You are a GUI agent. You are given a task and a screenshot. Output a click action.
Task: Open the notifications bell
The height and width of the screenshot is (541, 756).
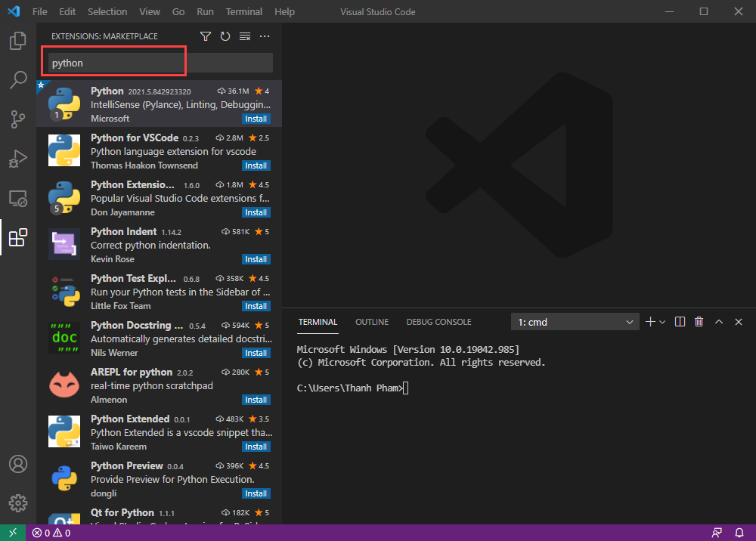(739, 533)
